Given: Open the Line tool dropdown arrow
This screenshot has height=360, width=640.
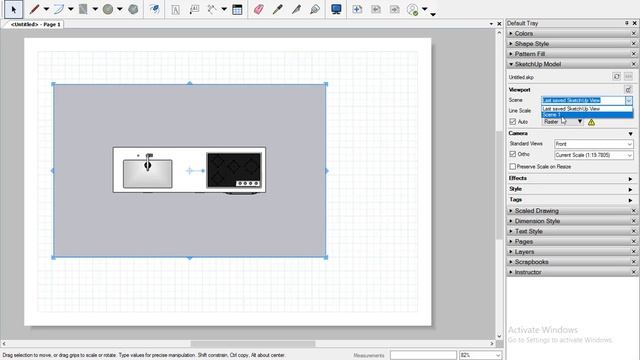Looking at the screenshot, I should coord(46,9).
